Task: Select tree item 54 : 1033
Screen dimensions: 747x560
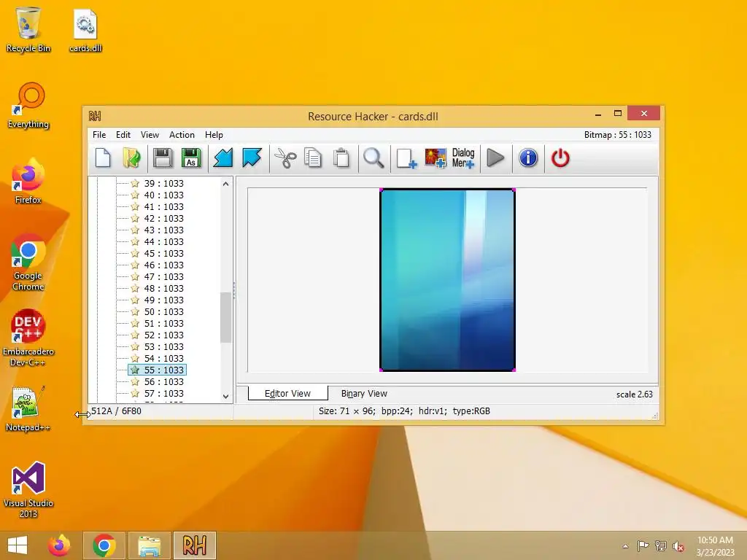Action: (x=164, y=359)
